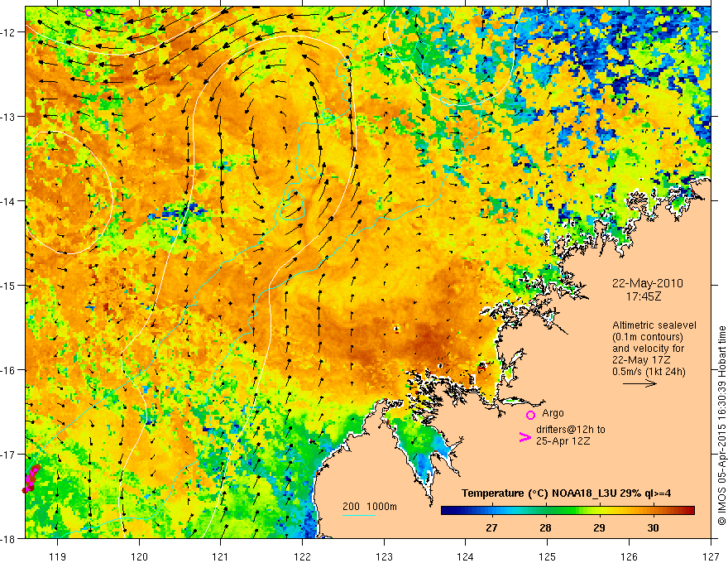Click the 25-Apr 12Z legend text
This screenshot has width=728, height=563.
pyautogui.click(x=563, y=440)
